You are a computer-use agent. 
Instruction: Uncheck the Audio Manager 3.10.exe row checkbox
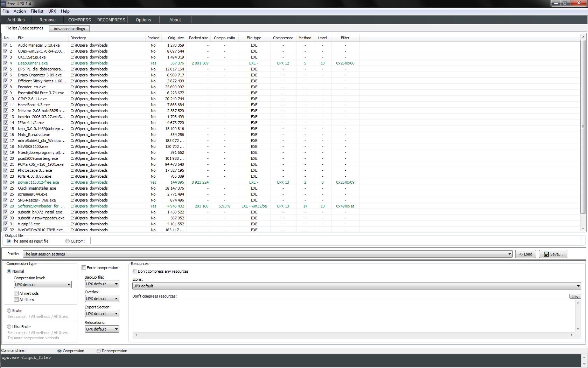tap(6, 45)
